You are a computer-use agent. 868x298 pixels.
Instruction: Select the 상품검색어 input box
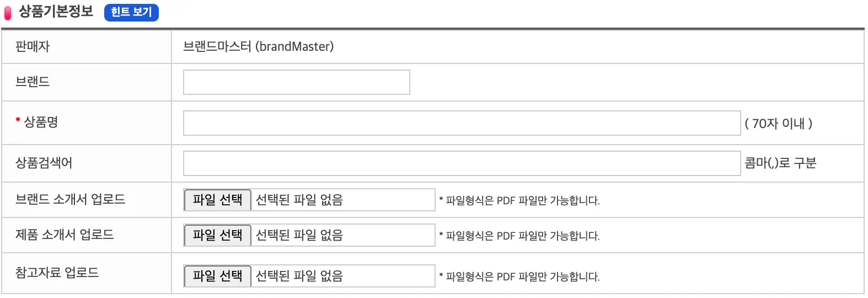tap(461, 163)
